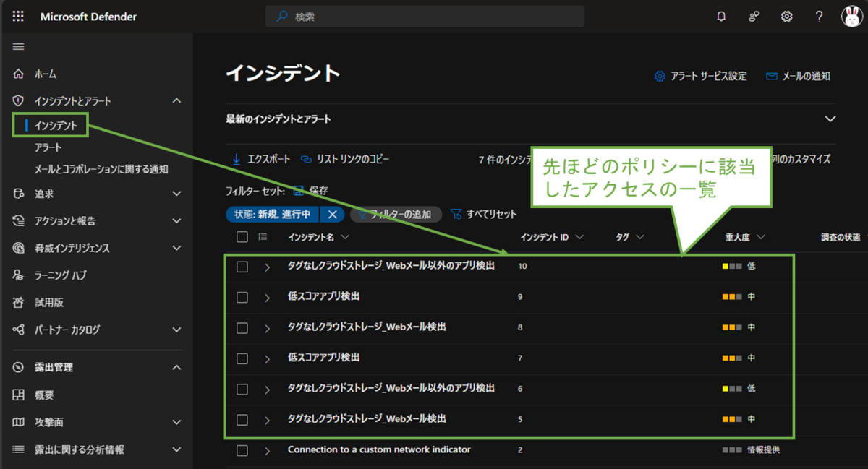The width and height of the screenshot is (868, 469).
Task: Click the 追求 hunting icon
Action: pos(19,194)
